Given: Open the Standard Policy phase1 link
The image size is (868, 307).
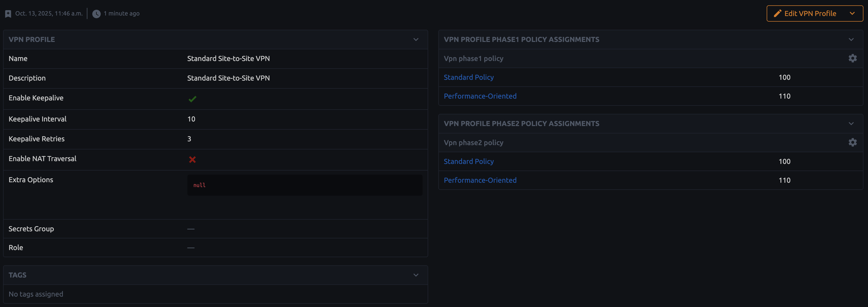Looking at the screenshot, I should (x=469, y=77).
